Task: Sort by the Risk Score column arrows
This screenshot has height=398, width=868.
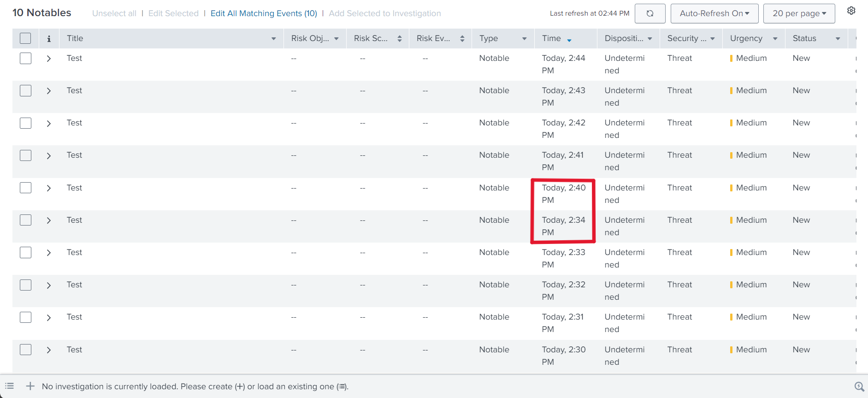Action: pyautogui.click(x=399, y=39)
